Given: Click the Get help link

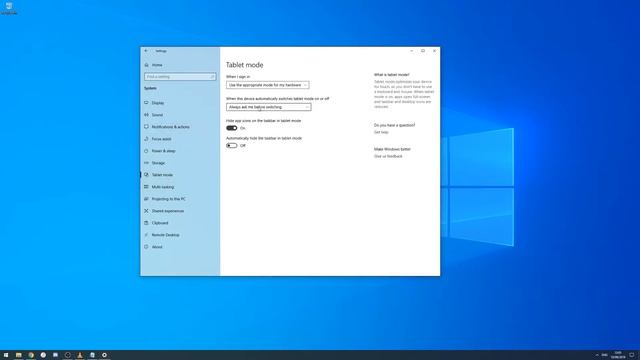Looking at the screenshot, I should (x=381, y=132).
